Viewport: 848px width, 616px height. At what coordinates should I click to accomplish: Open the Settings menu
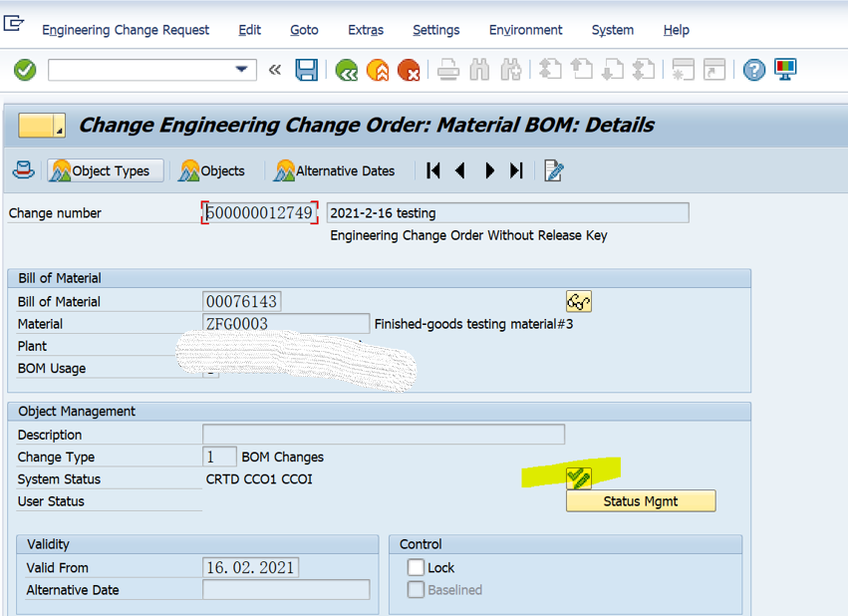click(435, 30)
